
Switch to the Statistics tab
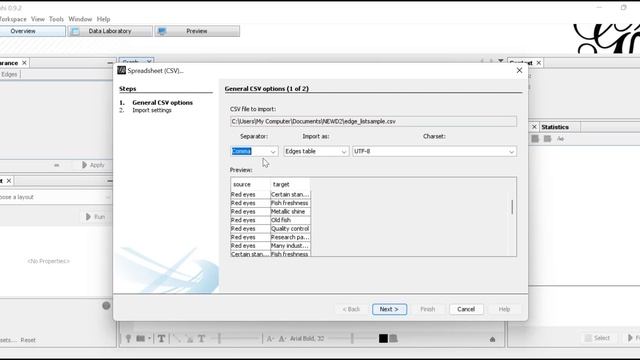[555, 127]
